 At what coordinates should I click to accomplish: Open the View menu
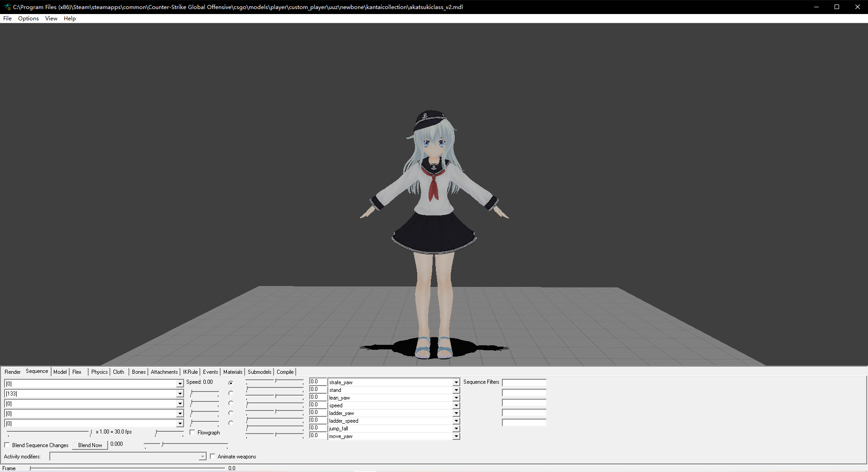click(x=51, y=19)
